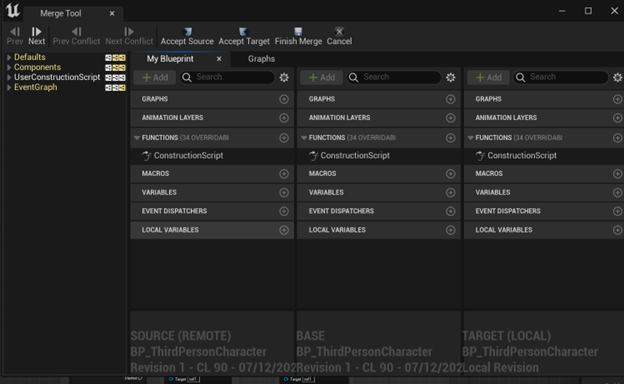624x384 pixels.
Task: Add a local variable in Source panel
Action: 284,230
